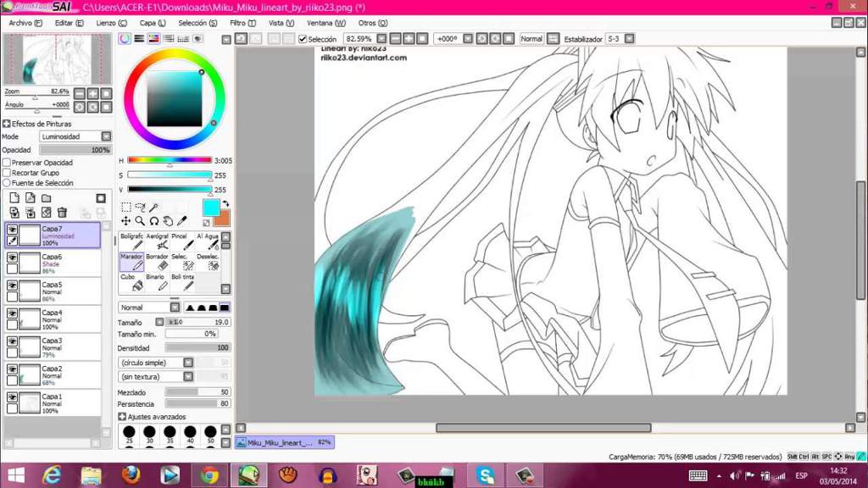
Task: Hide the Capa6 layer
Action: (x=12, y=258)
